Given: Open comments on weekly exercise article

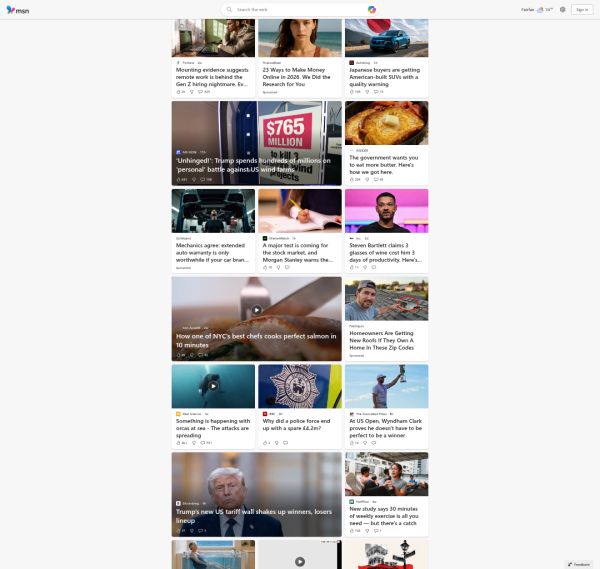Looking at the screenshot, I should [376, 531].
